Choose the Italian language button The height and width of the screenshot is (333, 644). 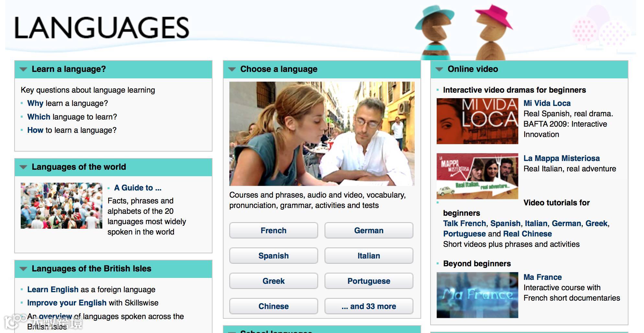click(x=369, y=256)
